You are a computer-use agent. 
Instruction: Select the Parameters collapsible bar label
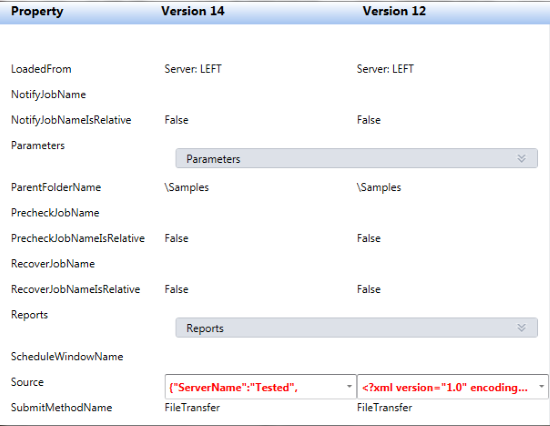click(x=213, y=159)
